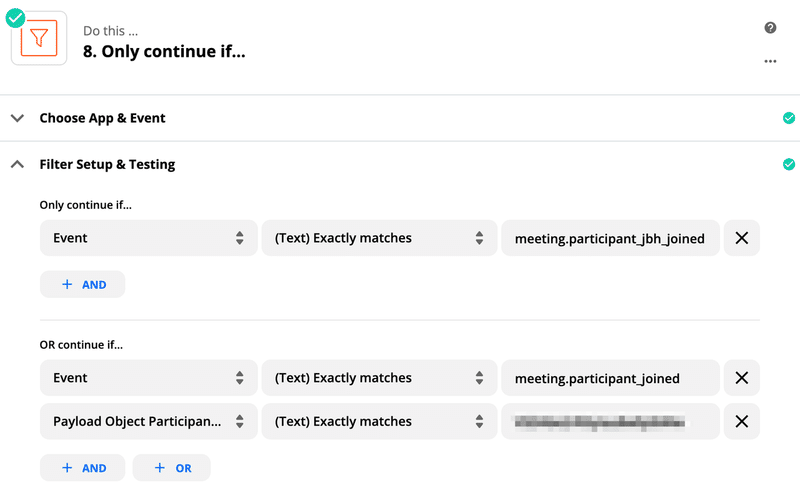Remove the participant_jbh_joined filter condition
800x503 pixels.
point(741,238)
